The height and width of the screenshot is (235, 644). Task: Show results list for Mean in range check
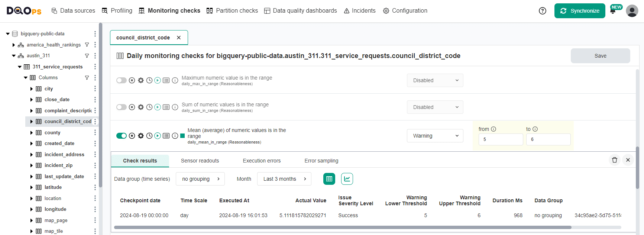pyautogui.click(x=166, y=136)
